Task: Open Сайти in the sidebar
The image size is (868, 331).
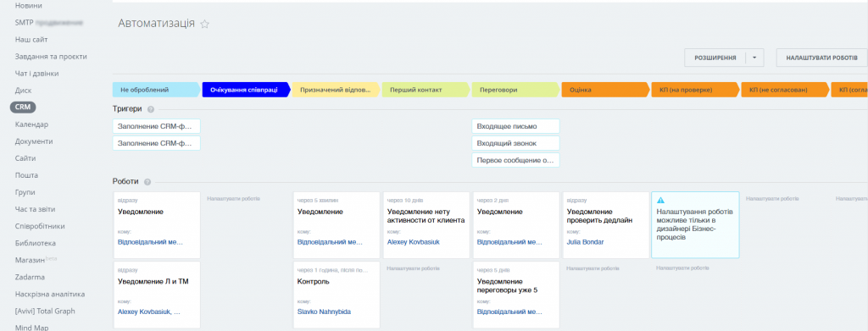Action: point(25,158)
